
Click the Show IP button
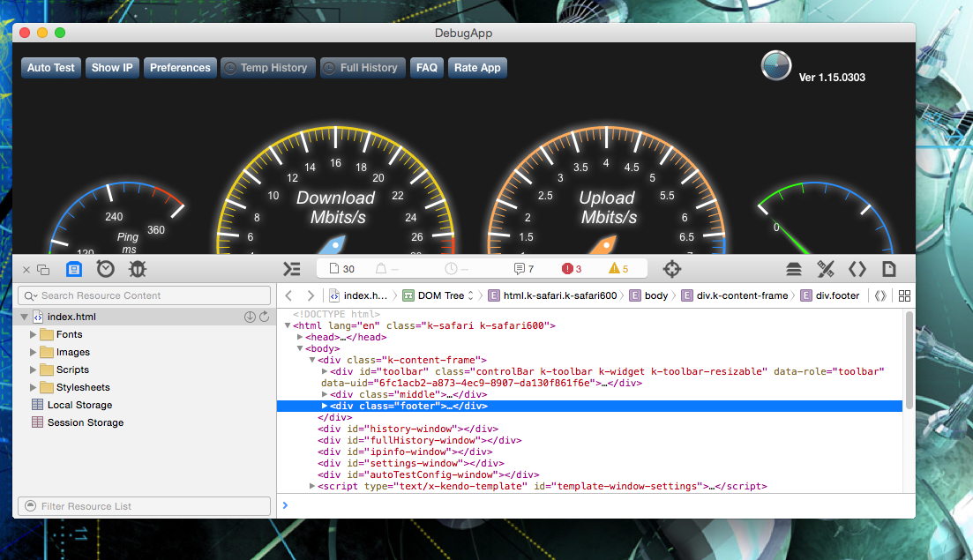tap(112, 68)
